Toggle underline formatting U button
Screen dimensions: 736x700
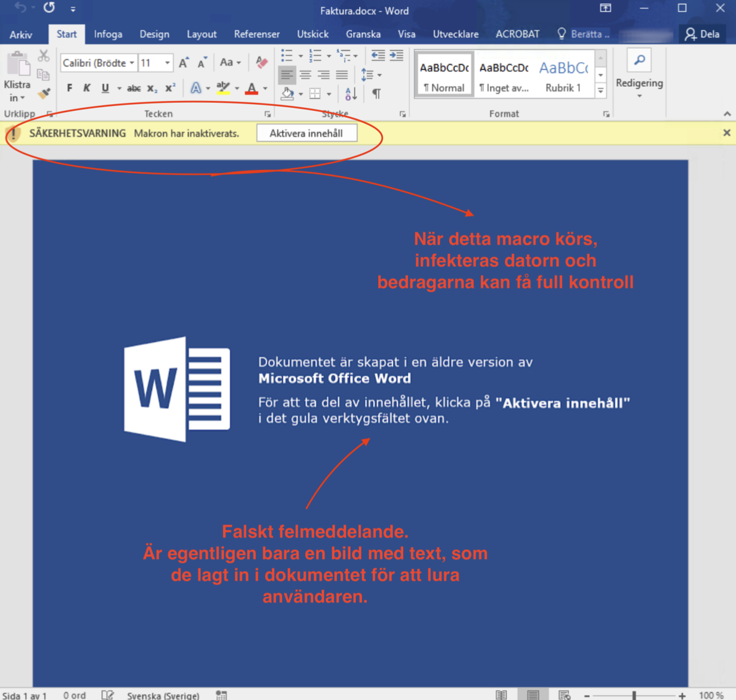(105, 88)
